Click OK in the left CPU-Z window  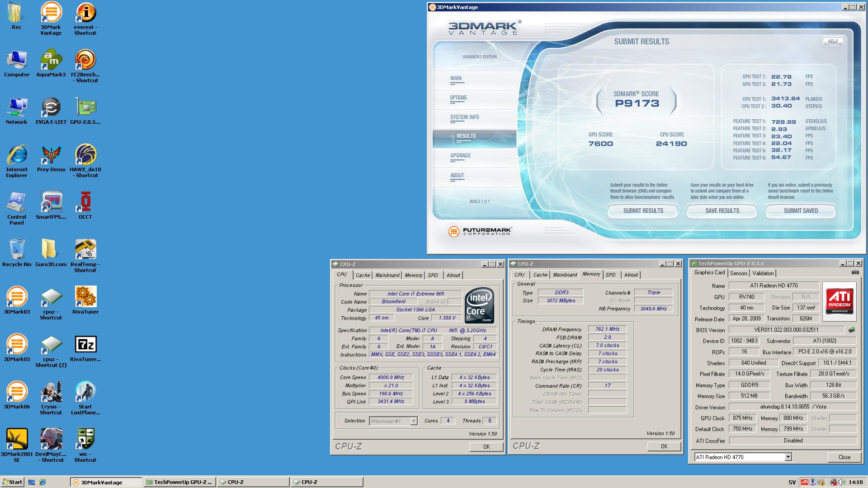[486, 446]
